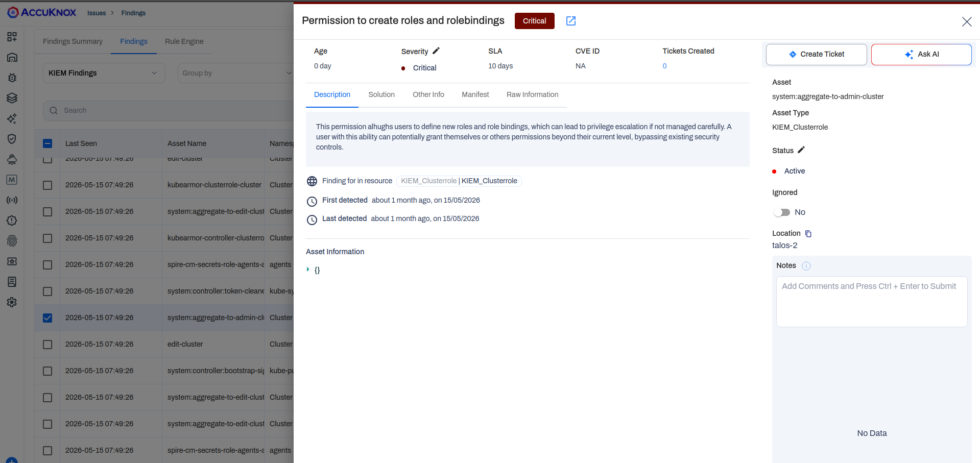
Task: Check the system:controller:bootstrap-si row checkbox
Action: pyautogui.click(x=47, y=371)
